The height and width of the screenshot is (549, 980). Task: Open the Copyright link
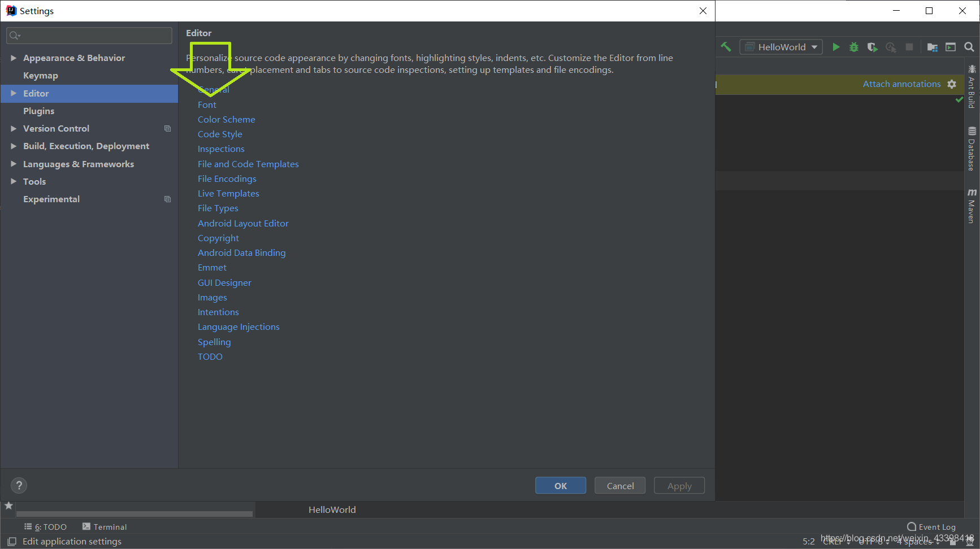pos(218,238)
